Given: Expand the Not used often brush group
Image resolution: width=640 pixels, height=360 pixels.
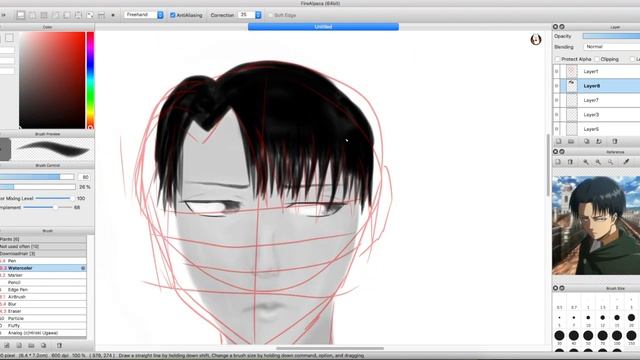Looking at the screenshot, I should point(43,247).
